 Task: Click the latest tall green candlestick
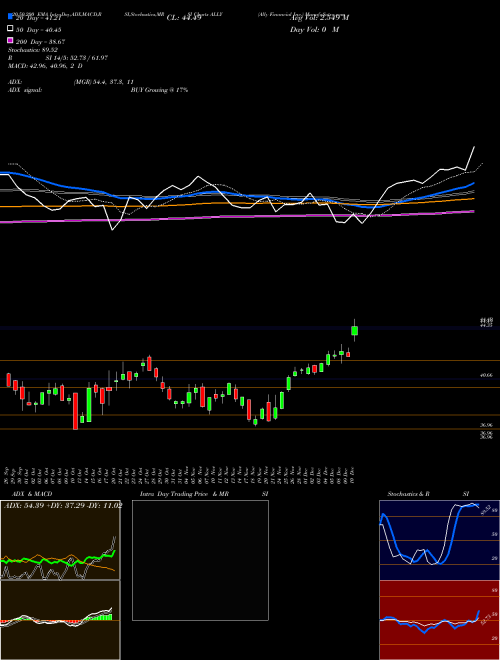coord(355,330)
